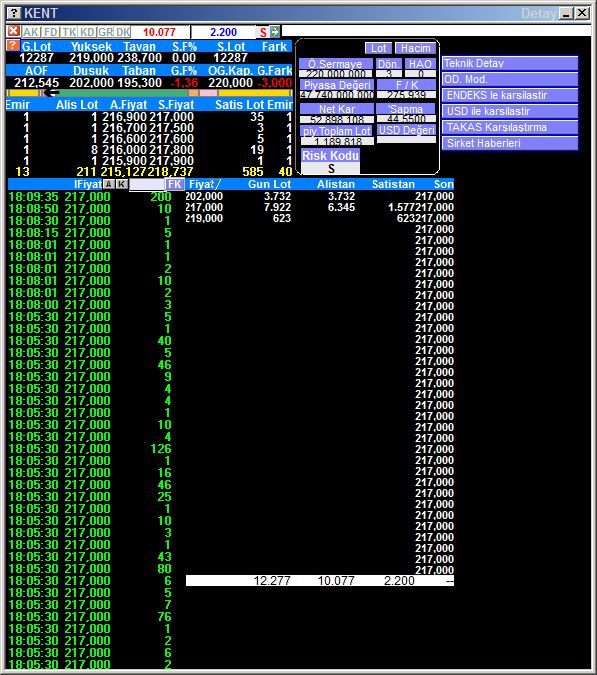The width and height of the screenshot is (597, 675).
Task: Click the Fiyat column header to sort
Action: coord(204,184)
